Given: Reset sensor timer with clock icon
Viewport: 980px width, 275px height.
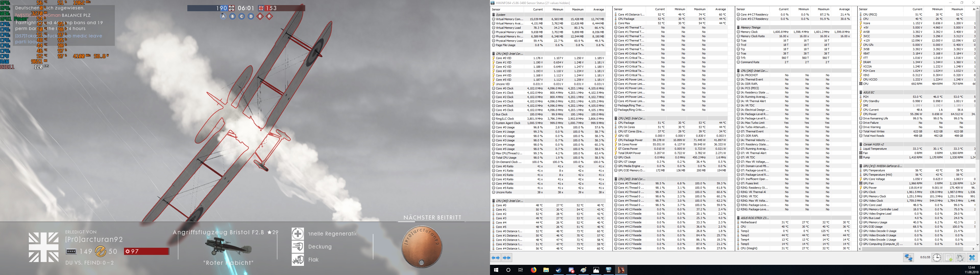Looking at the screenshot, I should click(937, 258).
